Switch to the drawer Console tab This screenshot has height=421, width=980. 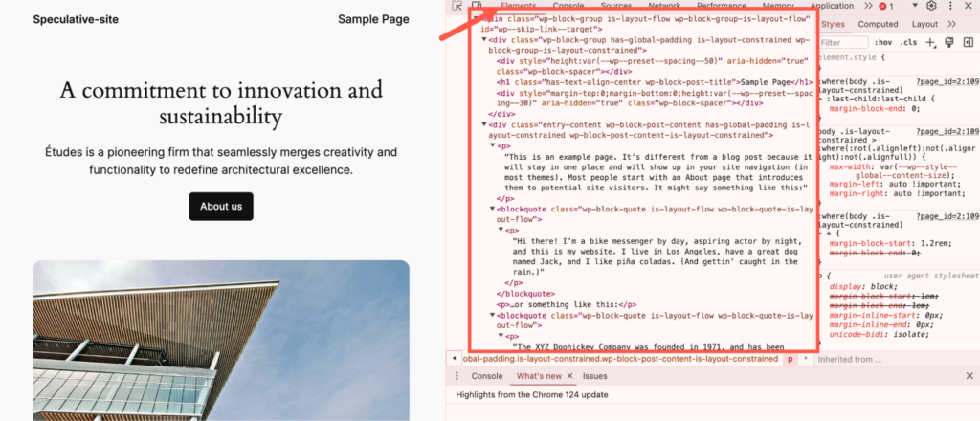tap(487, 376)
